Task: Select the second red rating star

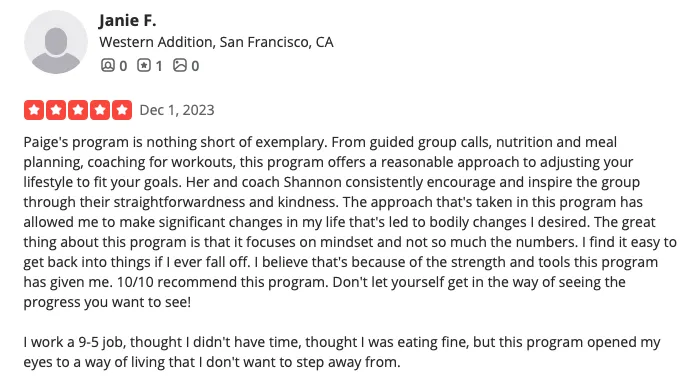Action: (56, 110)
